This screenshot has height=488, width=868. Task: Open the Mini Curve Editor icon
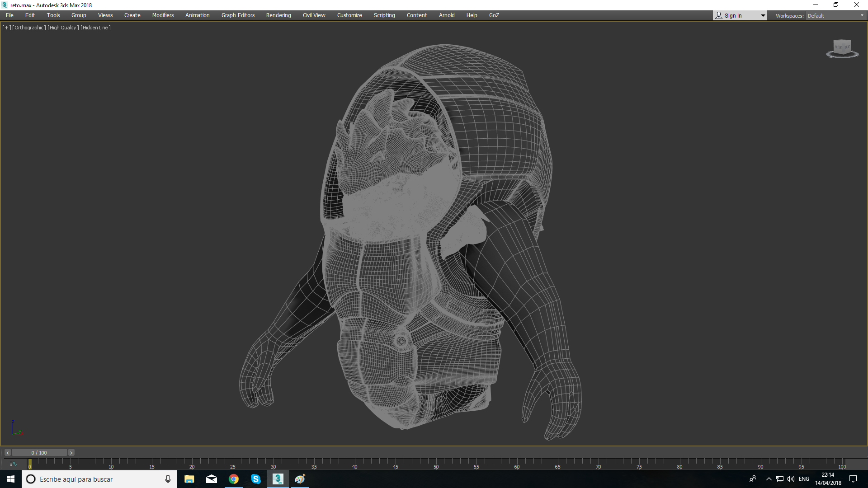point(14,464)
